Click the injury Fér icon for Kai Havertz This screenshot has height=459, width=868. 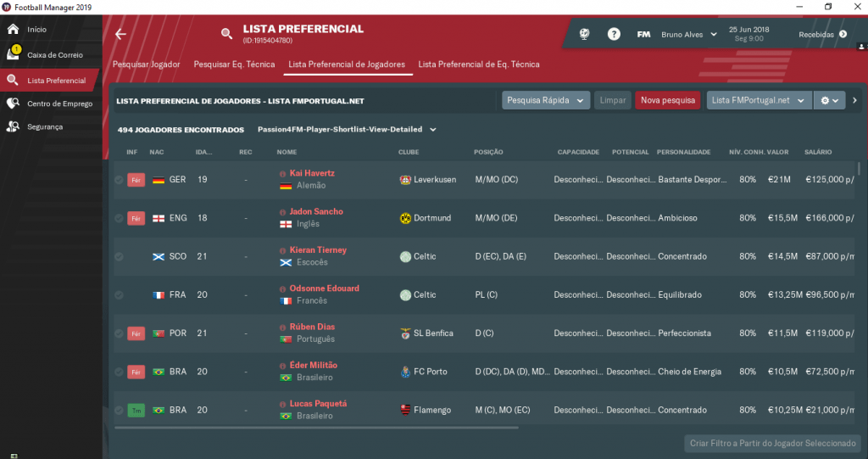pyautogui.click(x=136, y=180)
